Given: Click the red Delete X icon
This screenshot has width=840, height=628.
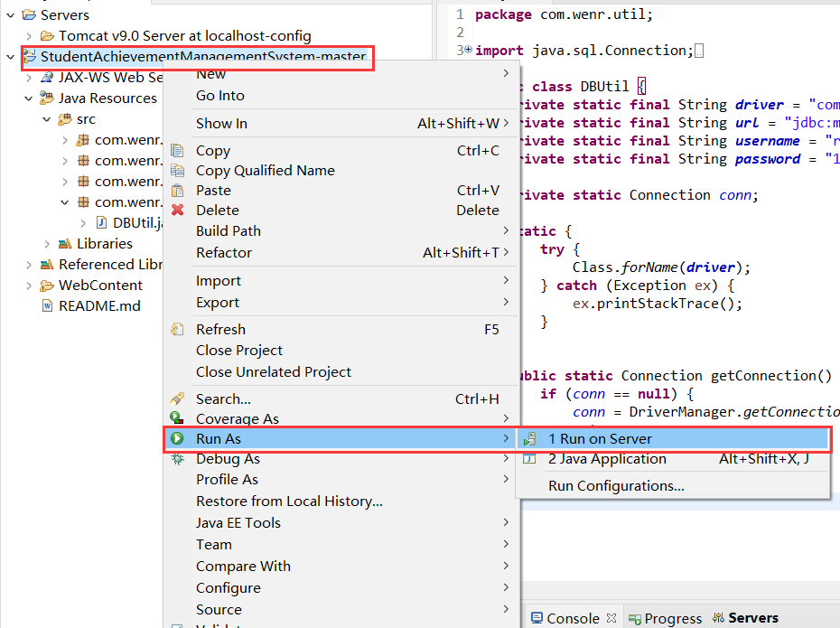Looking at the screenshot, I should tap(177, 210).
